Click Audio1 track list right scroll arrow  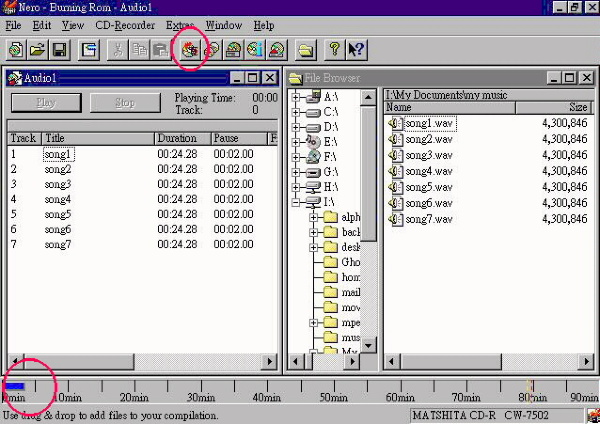269,362
